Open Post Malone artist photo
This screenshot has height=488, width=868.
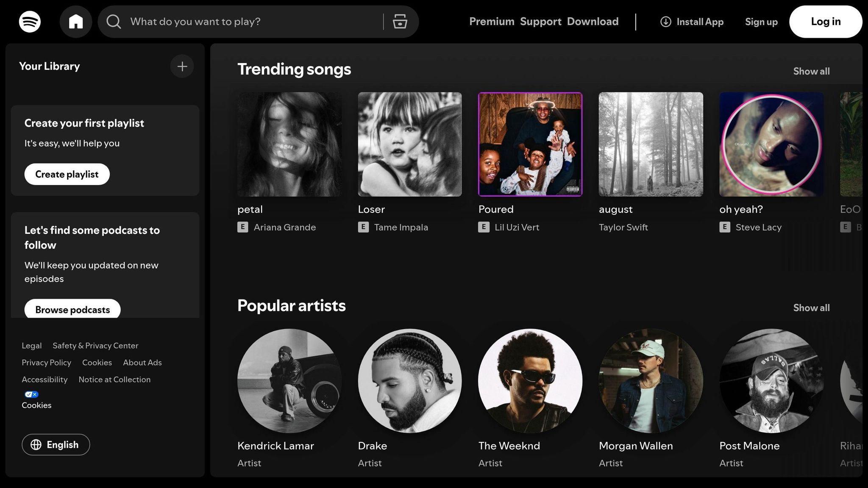pyautogui.click(x=771, y=381)
